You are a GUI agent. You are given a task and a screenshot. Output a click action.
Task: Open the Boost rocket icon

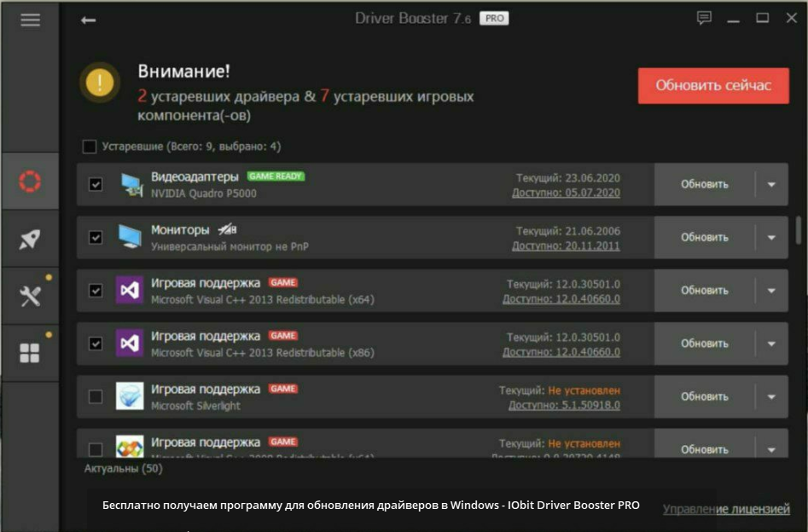pos(30,239)
